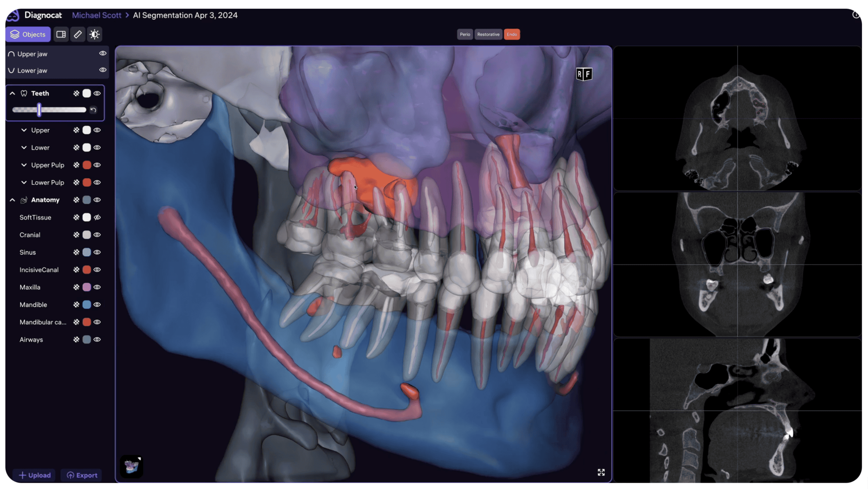This screenshot has width=868, height=489.
Task: Expand the Lower teeth group
Action: 24,148
